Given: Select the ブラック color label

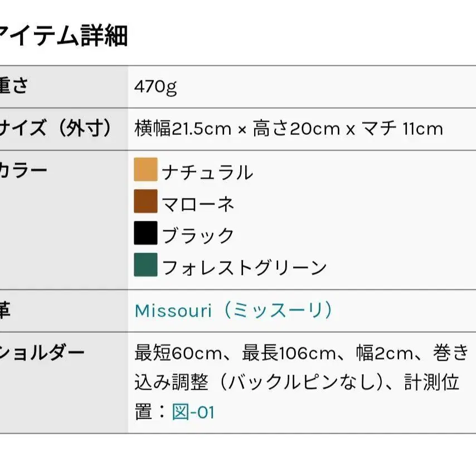Looking at the screenshot, I should tap(198, 236).
